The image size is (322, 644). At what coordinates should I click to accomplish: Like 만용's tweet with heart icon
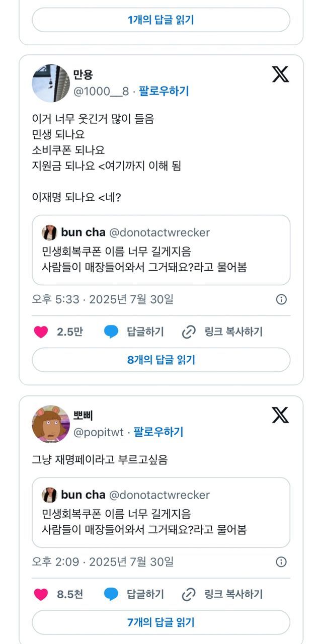pos(41,332)
